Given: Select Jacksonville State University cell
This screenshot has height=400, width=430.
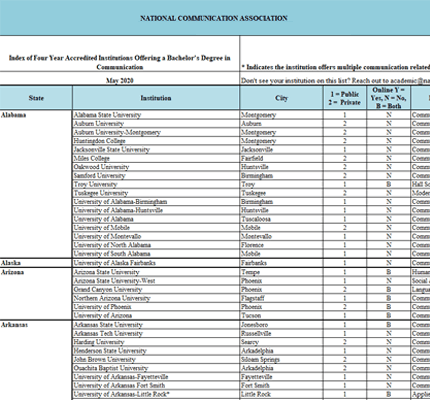Looking at the screenshot, I should point(156,150).
